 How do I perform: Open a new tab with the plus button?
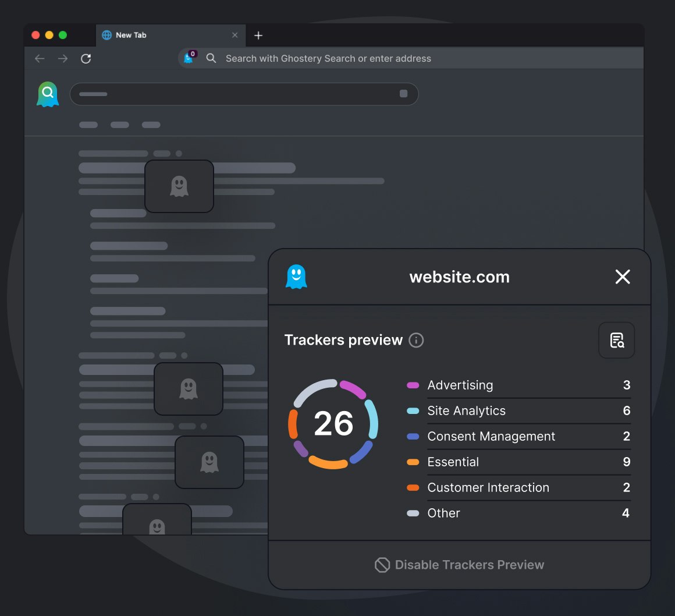pyautogui.click(x=258, y=36)
